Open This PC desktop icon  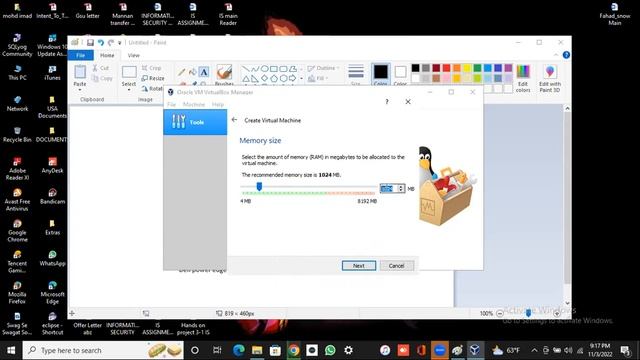coord(17,72)
